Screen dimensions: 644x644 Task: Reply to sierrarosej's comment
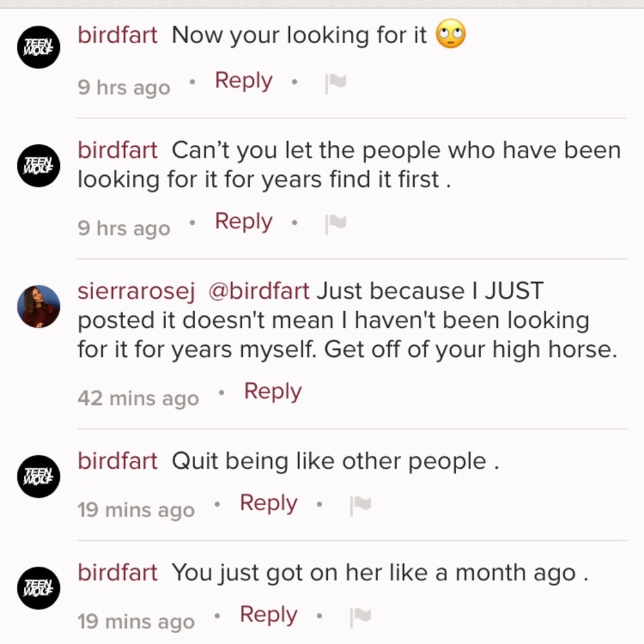(272, 392)
